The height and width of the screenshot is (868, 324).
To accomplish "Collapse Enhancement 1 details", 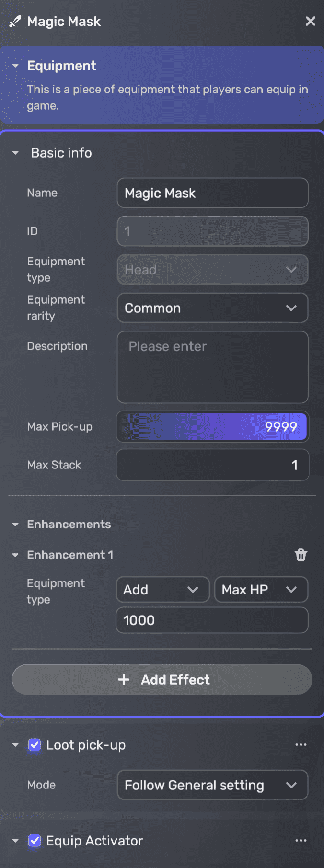I will coord(15,555).
